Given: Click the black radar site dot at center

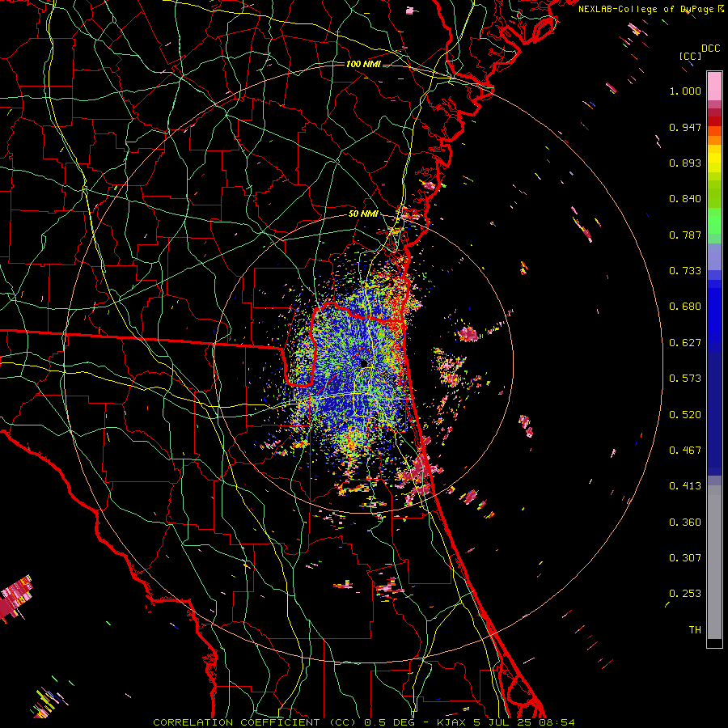Looking at the screenshot, I should [x=363, y=363].
